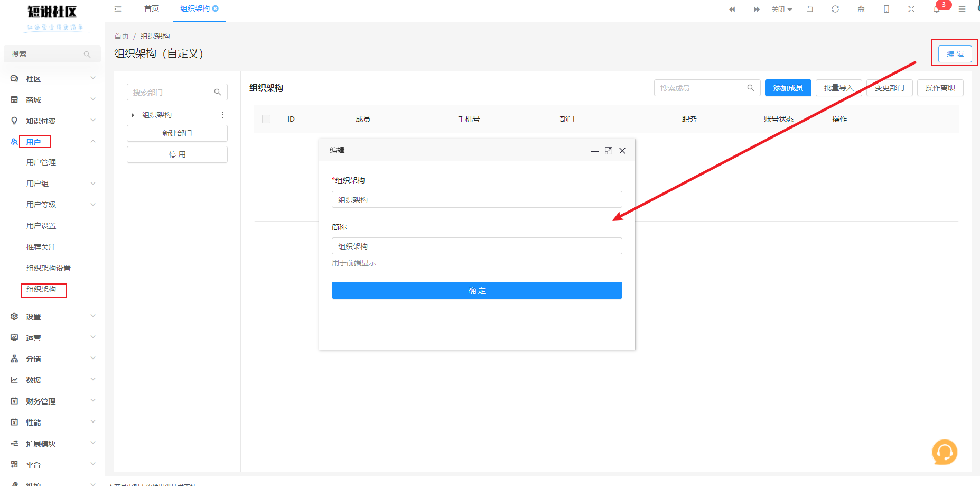Collapse the 用户 menu chevron
Screen dimensions: 980x486
(x=93, y=141)
